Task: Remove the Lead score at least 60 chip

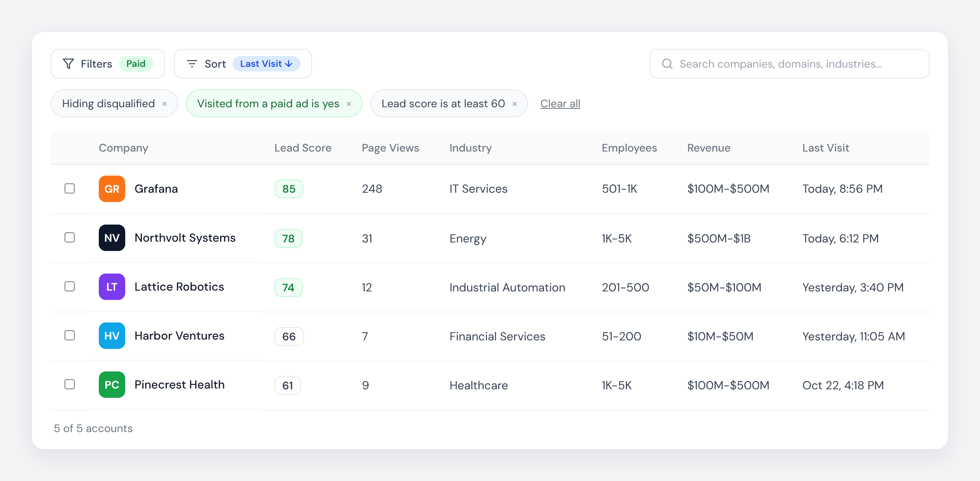Action: [514, 104]
